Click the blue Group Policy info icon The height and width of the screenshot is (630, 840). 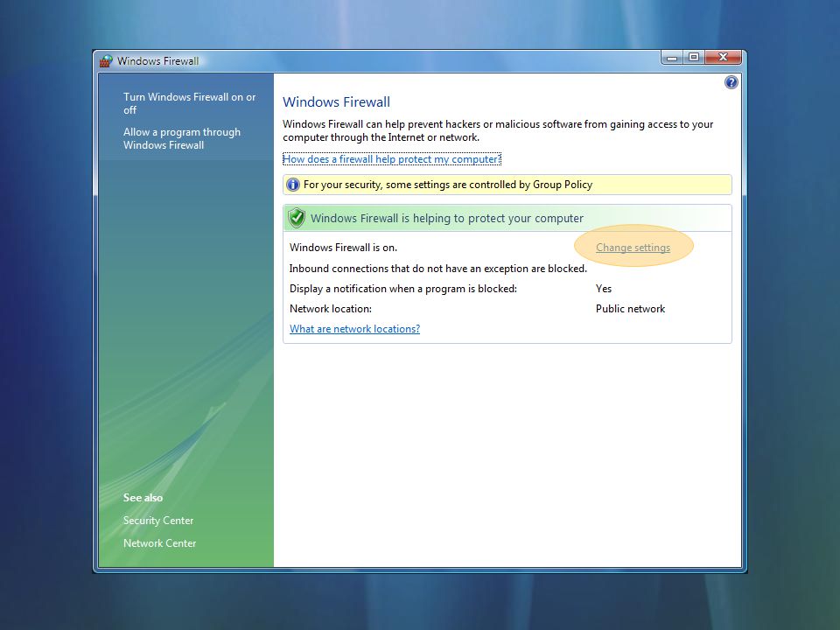coord(293,185)
